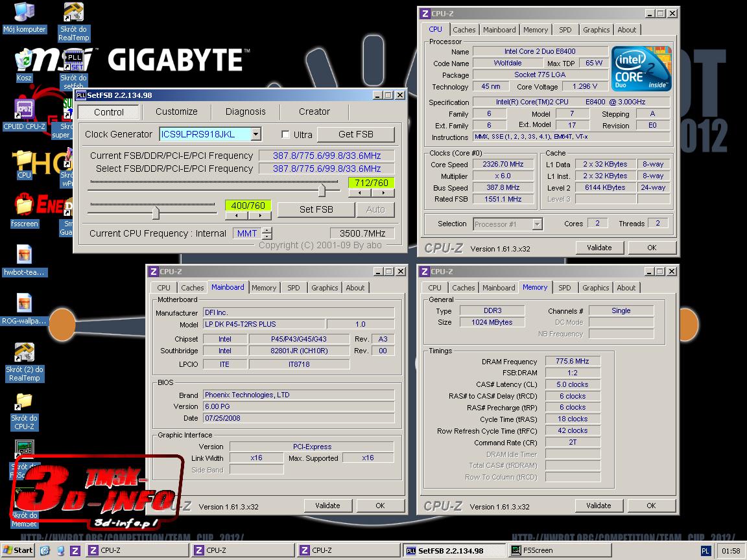Click the clock showing 01:58

pos(731,551)
